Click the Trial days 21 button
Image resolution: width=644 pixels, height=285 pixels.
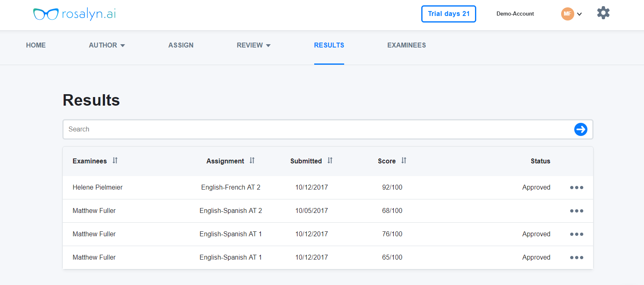448,14
